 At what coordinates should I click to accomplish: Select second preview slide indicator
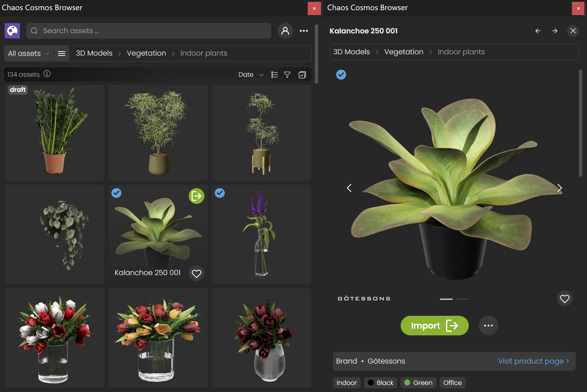463,299
